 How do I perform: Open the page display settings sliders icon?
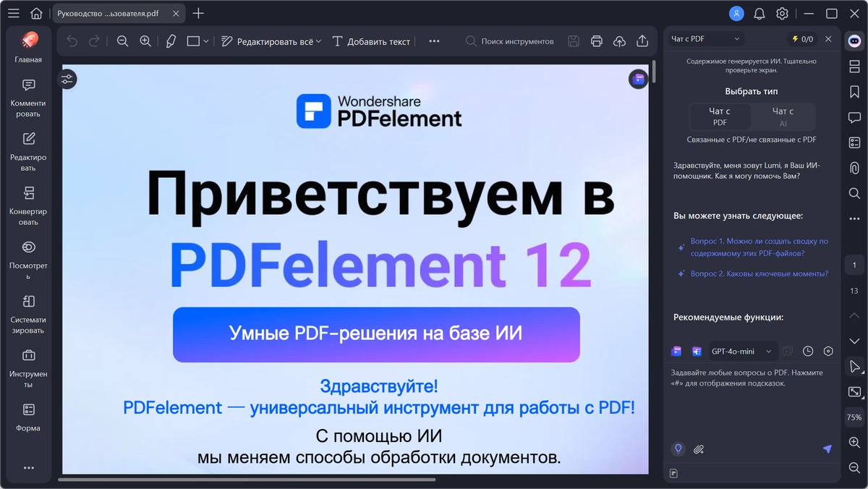tap(68, 80)
